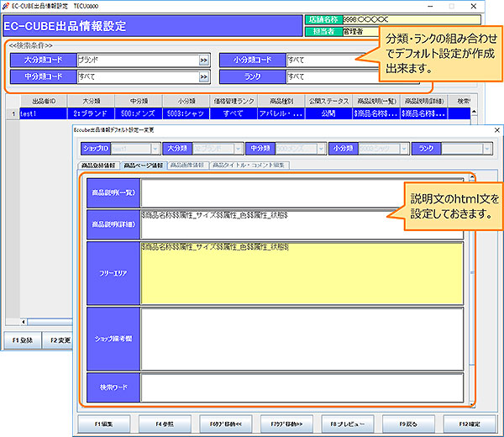
Task: Open the ショップID dropdown
Action: 152,148
